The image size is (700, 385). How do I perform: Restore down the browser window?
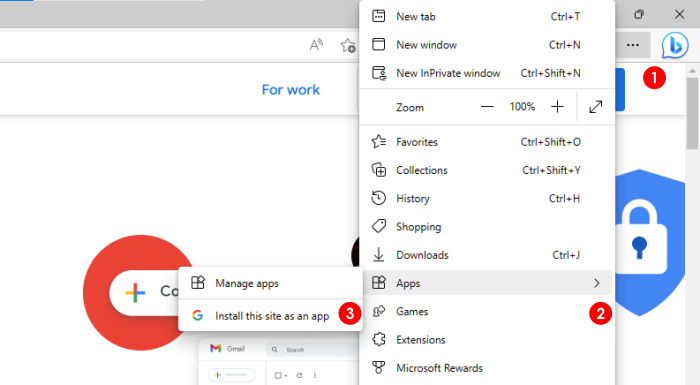coord(639,14)
